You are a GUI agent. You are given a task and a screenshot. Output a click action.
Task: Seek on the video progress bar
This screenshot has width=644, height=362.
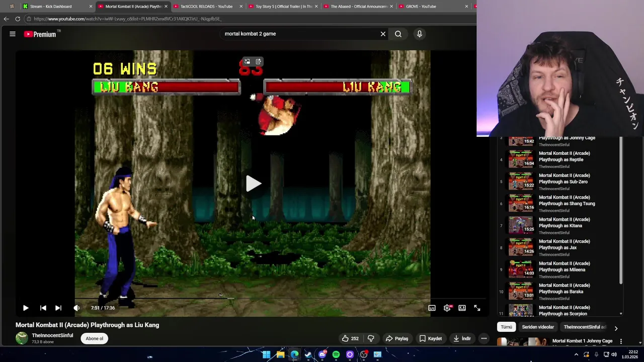pos(252,298)
